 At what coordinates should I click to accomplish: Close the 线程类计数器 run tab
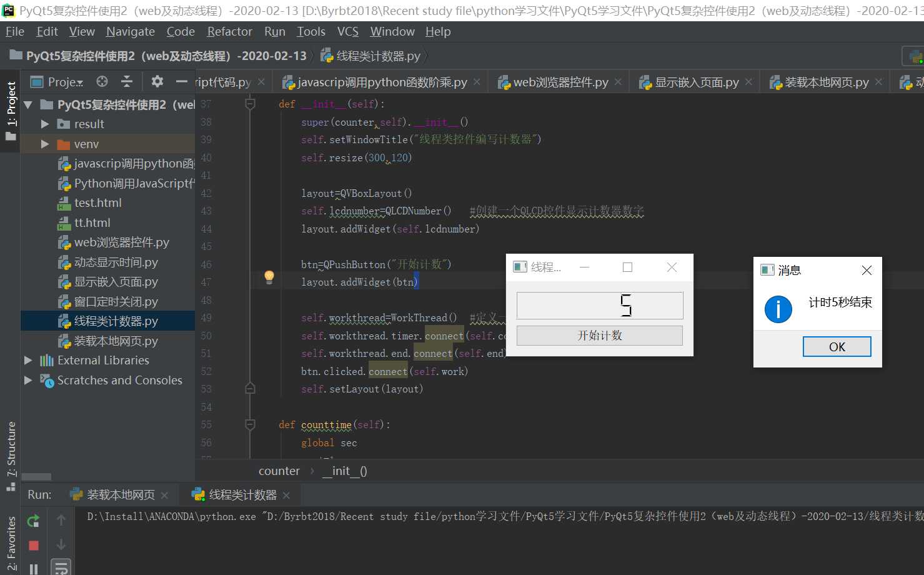click(x=286, y=496)
